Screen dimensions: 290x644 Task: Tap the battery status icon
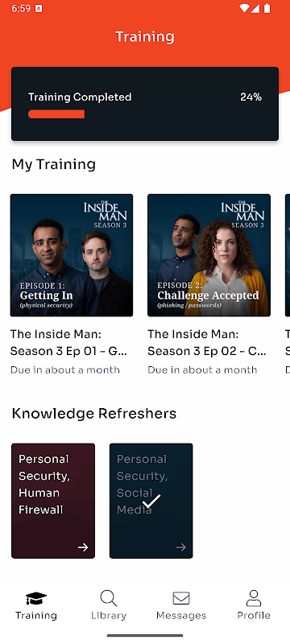tap(267, 8)
